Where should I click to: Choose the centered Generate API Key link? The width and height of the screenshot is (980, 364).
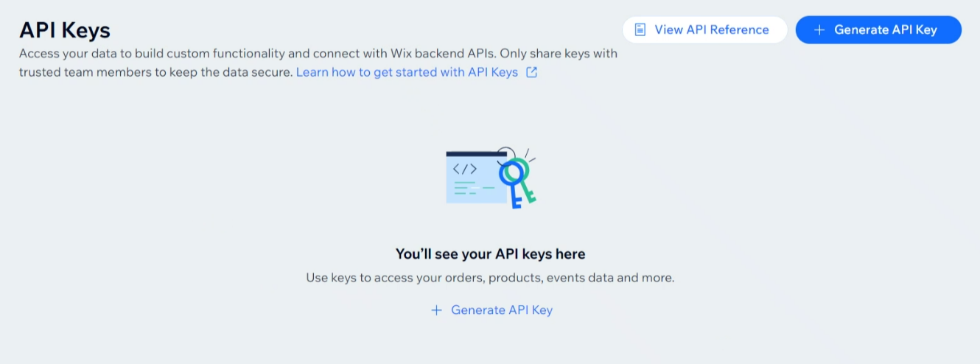[x=491, y=310]
